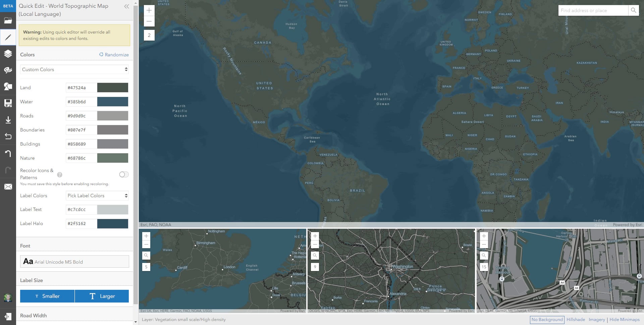Click the main map zoom level 2 indicator
Image resolution: width=644 pixels, height=325 pixels.
(149, 35)
